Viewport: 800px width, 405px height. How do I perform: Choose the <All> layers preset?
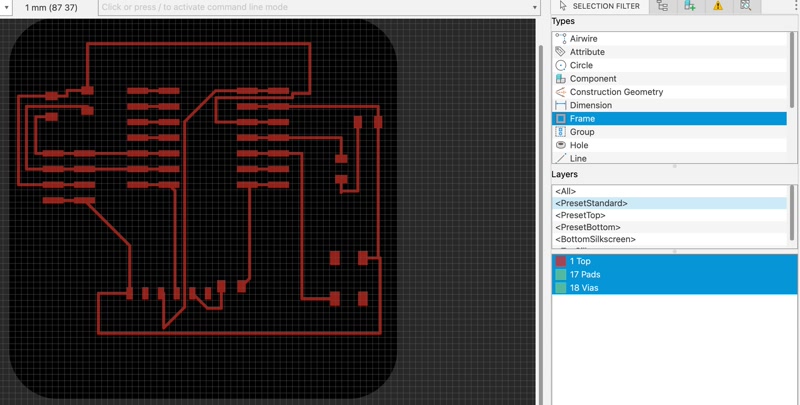pyautogui.click(x=669, y=191)
